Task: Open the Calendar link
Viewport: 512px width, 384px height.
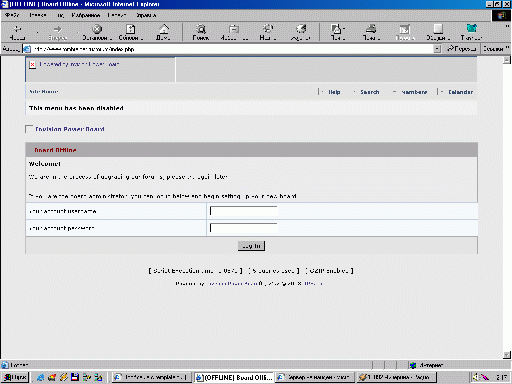Action: [x=460, y=92]
